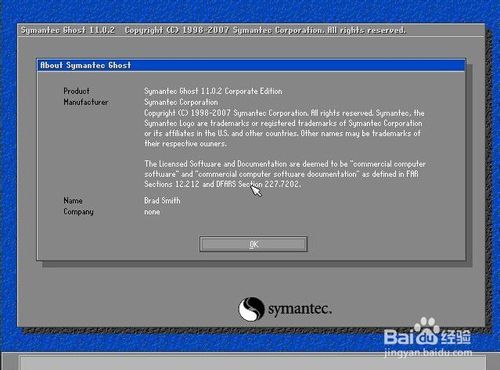The image size is (500, 370).
Task: Click the About Symantec Ghost title bar
Action: (x=251, y=65)
